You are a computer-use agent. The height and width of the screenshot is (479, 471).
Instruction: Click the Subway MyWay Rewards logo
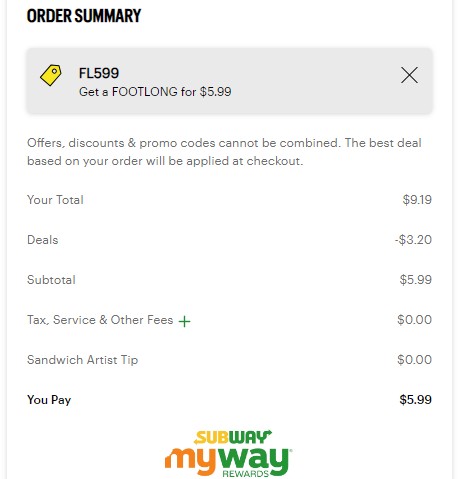[x=228, y=454]
